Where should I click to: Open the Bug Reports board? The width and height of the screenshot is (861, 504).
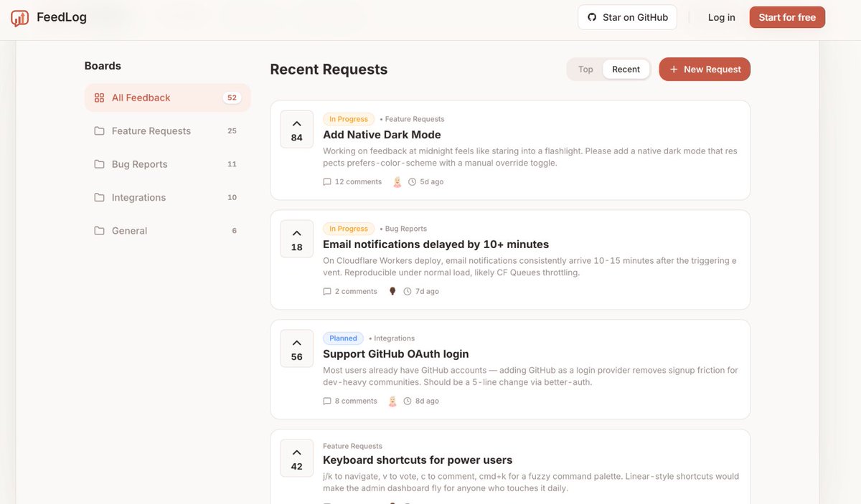167,164
